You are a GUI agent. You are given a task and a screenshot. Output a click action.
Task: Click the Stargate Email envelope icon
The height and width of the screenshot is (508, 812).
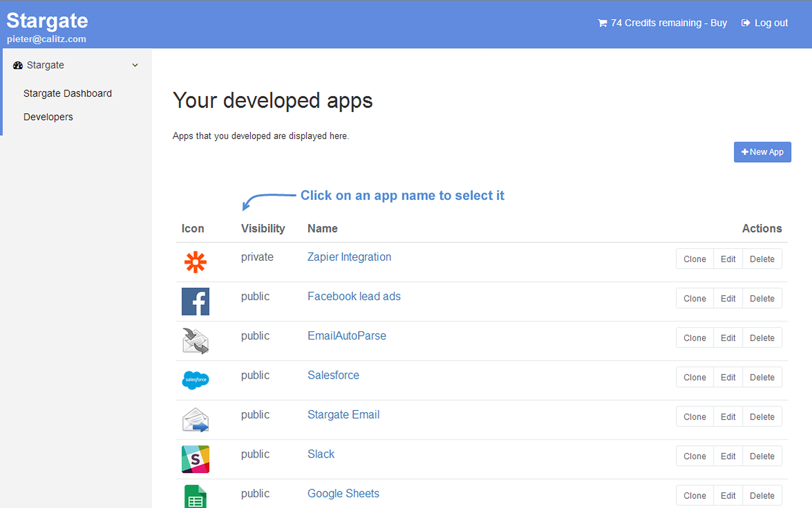195,420
